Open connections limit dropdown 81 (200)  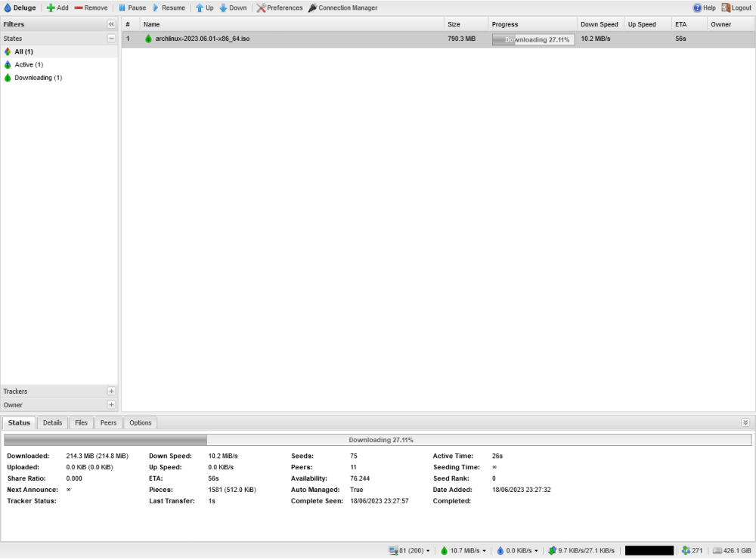[x=409, y=550]
